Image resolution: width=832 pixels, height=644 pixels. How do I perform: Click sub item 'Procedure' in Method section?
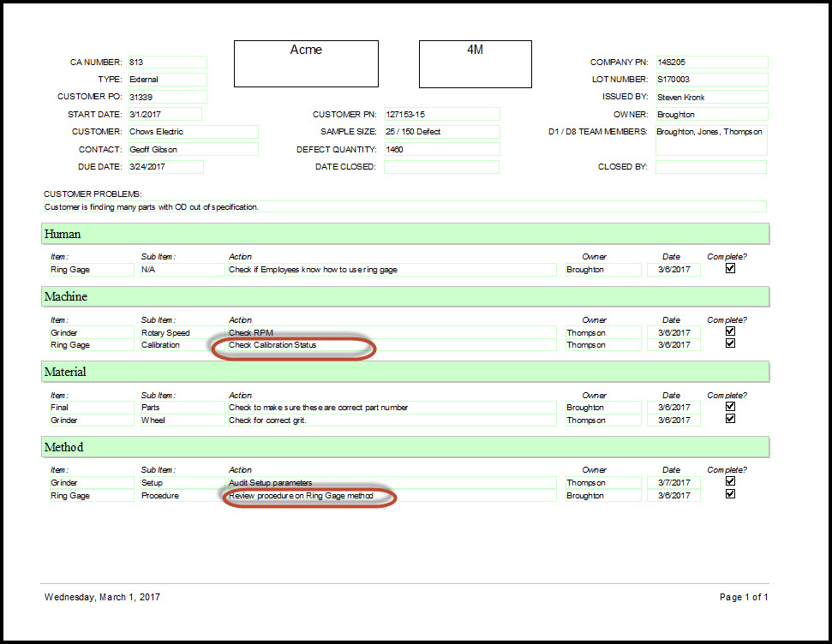(x=182, y=496)
